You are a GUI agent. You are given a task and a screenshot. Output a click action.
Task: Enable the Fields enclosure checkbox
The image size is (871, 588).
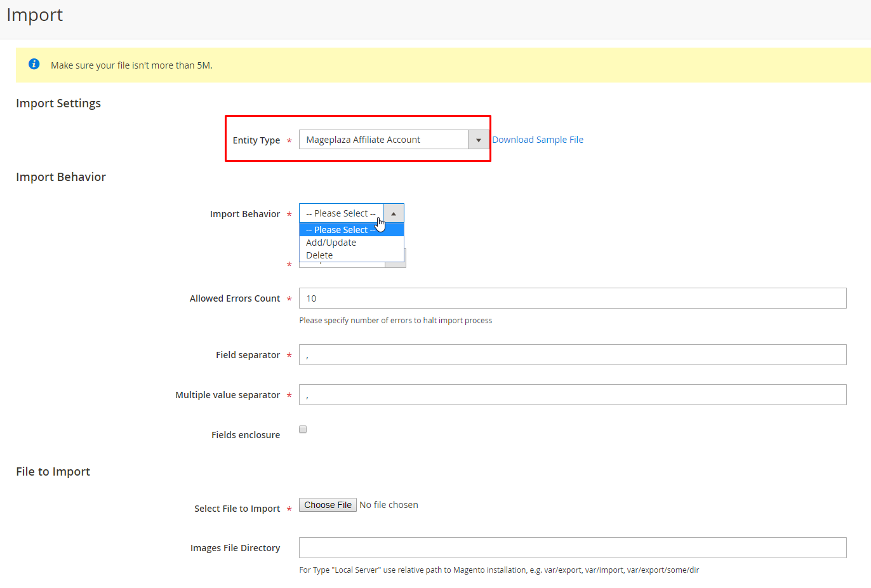tap(303, 429)
